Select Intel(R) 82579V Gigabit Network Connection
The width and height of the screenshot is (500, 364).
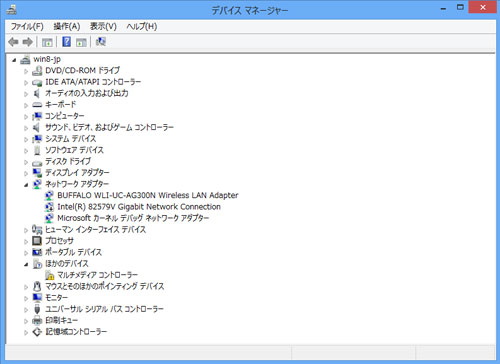[x=139, y=207]
